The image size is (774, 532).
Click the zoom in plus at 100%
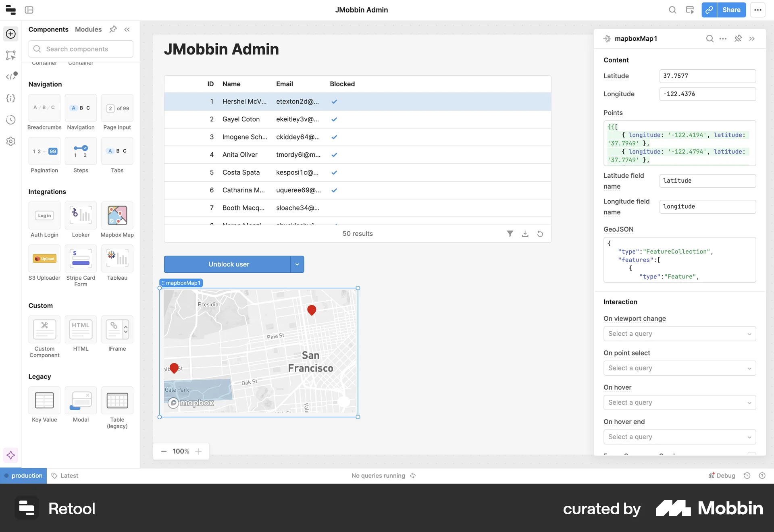pyautogui.click(x=198, y=451)
